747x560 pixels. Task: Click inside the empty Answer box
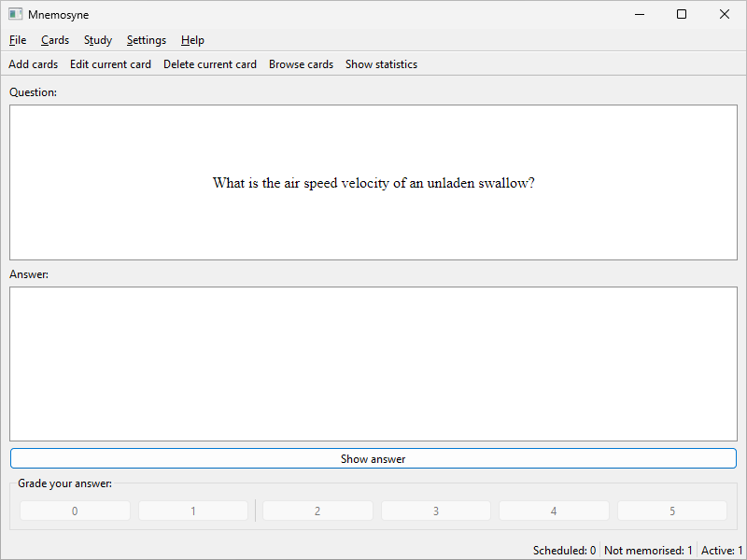(x=373, y=364)
